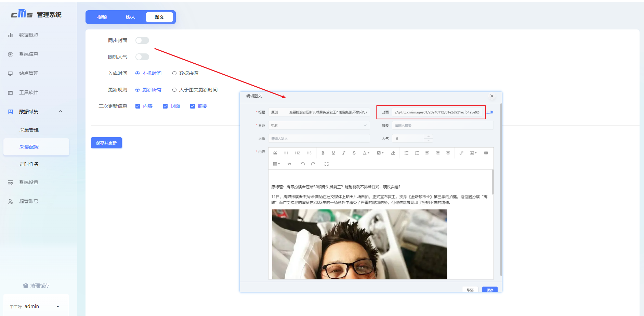Toggle bold formatting in the editor
Screen dimensions: 644x316
pos(323,153)
